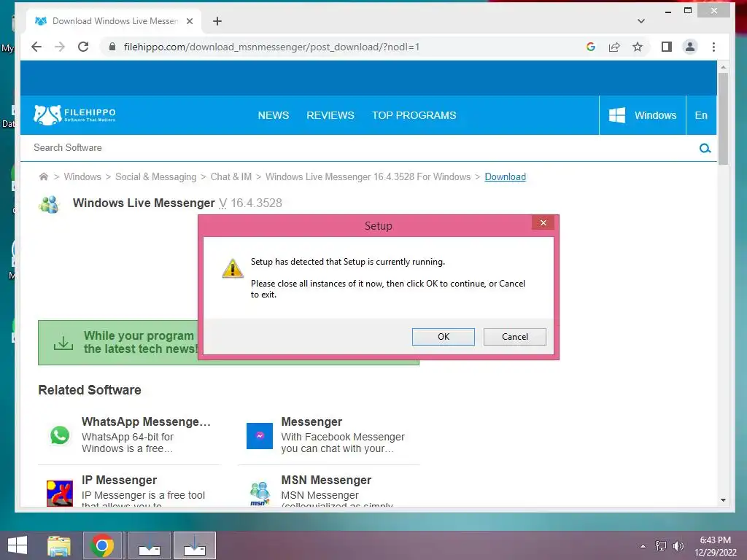
Task: Open Windows Live Messenger 16.4.3528 breadcrumb
Action: pos(368,176)
